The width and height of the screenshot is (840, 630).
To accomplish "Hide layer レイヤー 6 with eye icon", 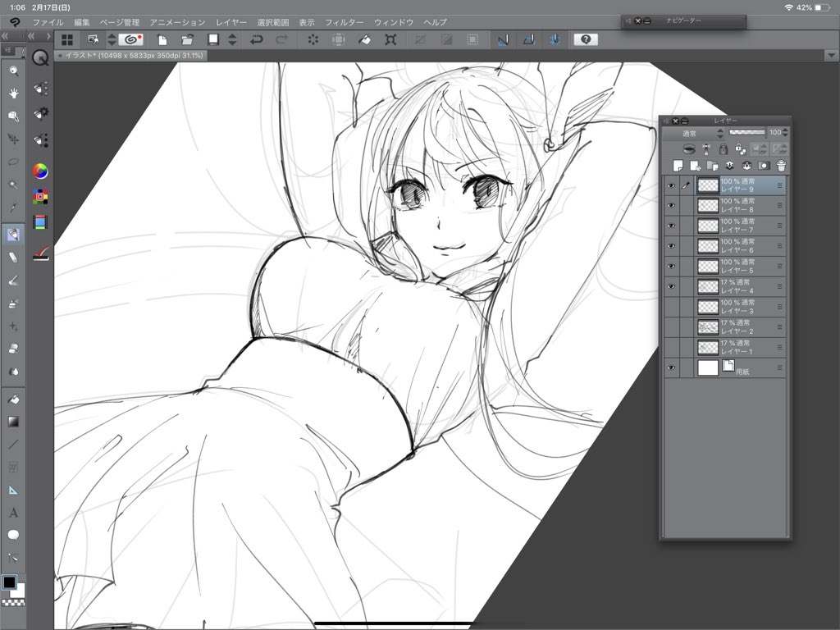I will click(671, 246).
